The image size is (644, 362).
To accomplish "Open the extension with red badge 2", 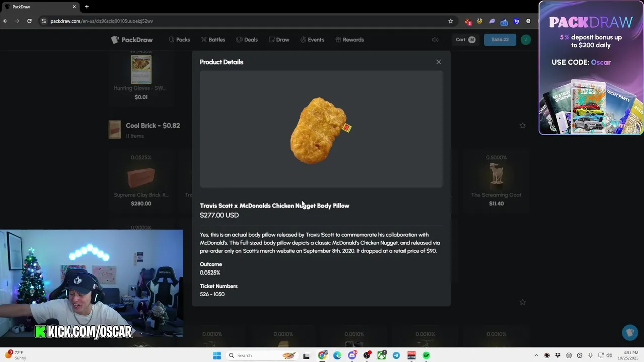I will click(468, 21).
